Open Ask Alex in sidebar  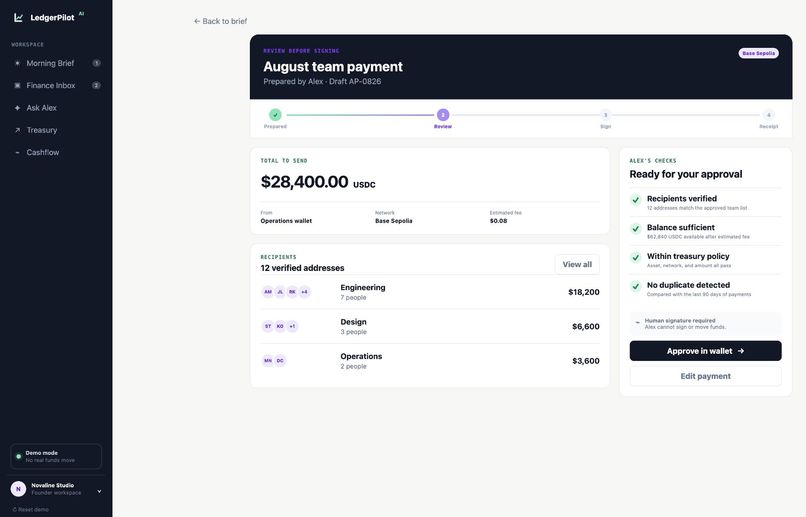tap(56, 108)
